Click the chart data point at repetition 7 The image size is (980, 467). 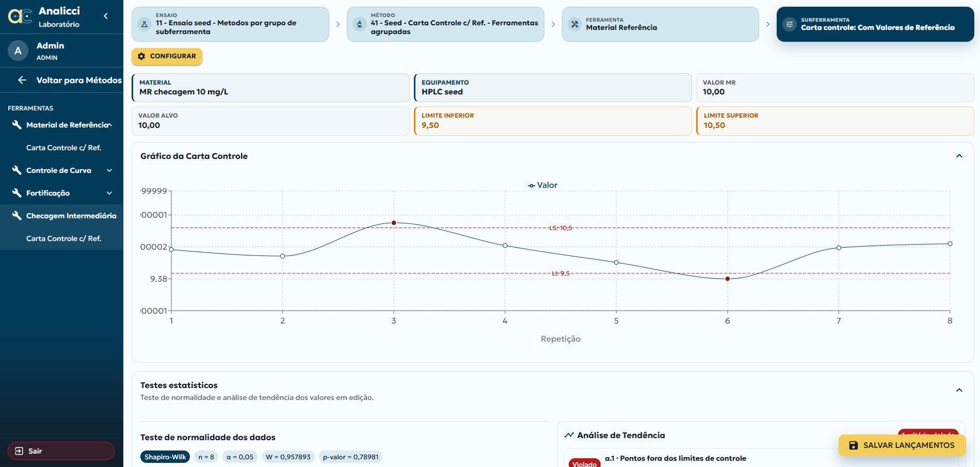839,248
